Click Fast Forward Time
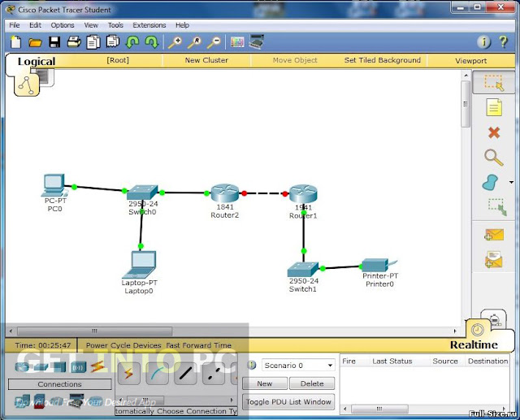520x420 pixels. tap(198, 345)
